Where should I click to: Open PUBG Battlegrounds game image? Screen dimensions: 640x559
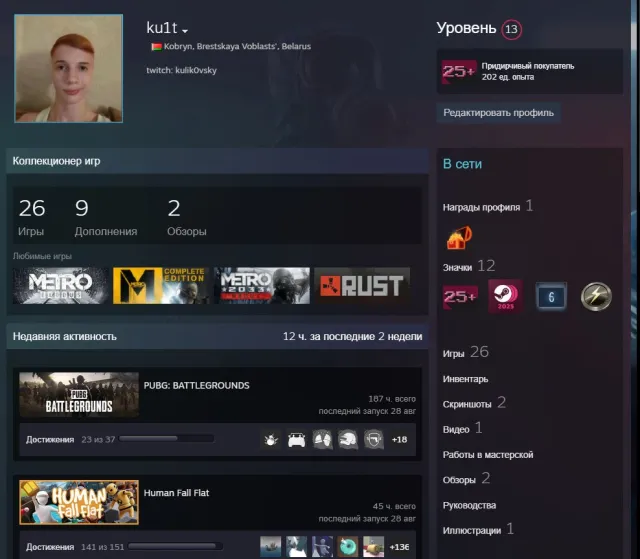click(79, 395)
